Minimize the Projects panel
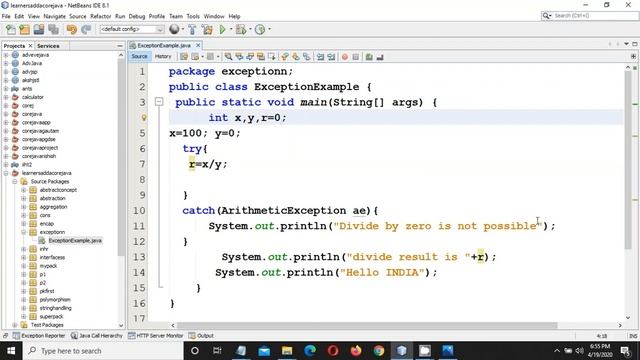Screen dimensions: 640x360 [120, 46]
